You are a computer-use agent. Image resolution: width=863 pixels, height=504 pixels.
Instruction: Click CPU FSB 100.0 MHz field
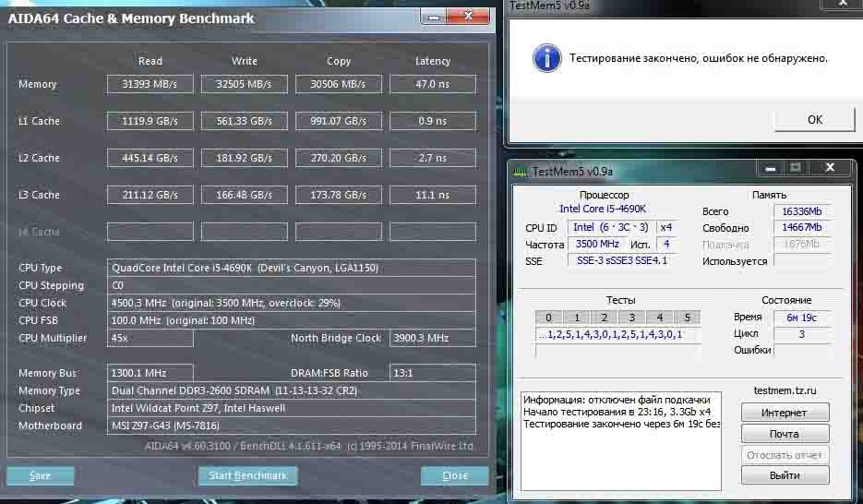pyautogui.click(x=291, y=321)
